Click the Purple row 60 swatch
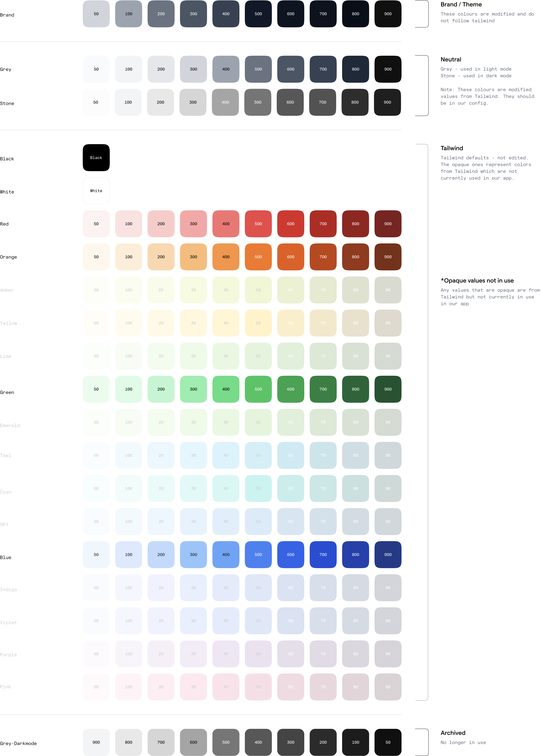 [290, 654]
